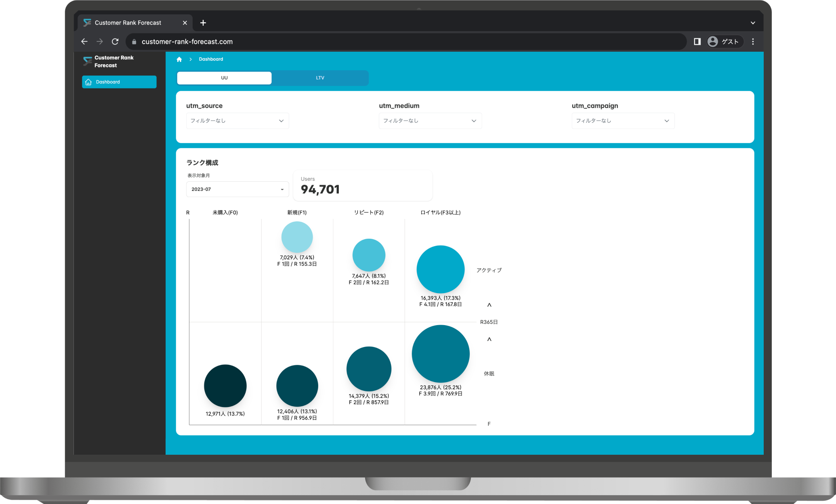The width and height of the screenshot is (836, 504).
Task: Expand the utm_source filter dropdown
Action: click(x=237, y=121)
